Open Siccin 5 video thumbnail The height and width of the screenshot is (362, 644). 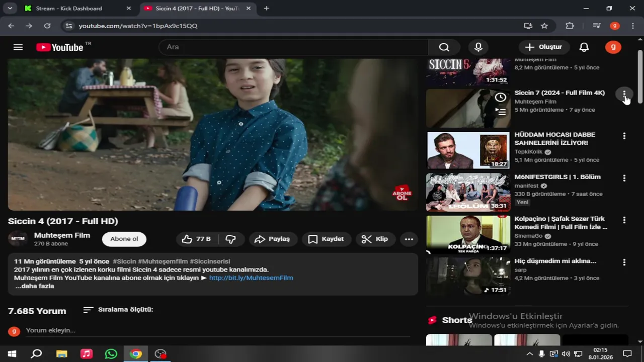click(468, 72)
